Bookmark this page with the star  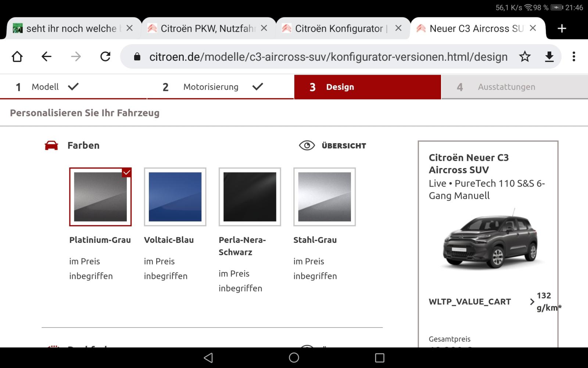point(525,57)
